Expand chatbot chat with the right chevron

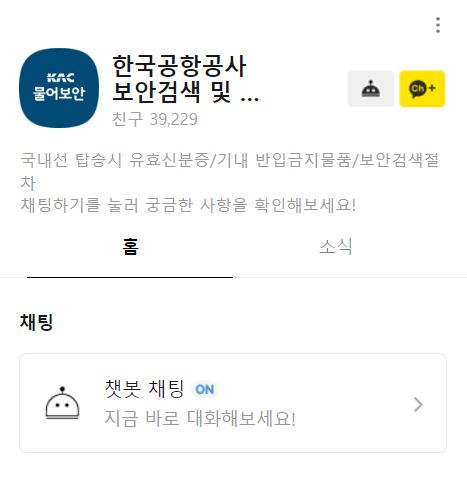(x=418, y=405)
